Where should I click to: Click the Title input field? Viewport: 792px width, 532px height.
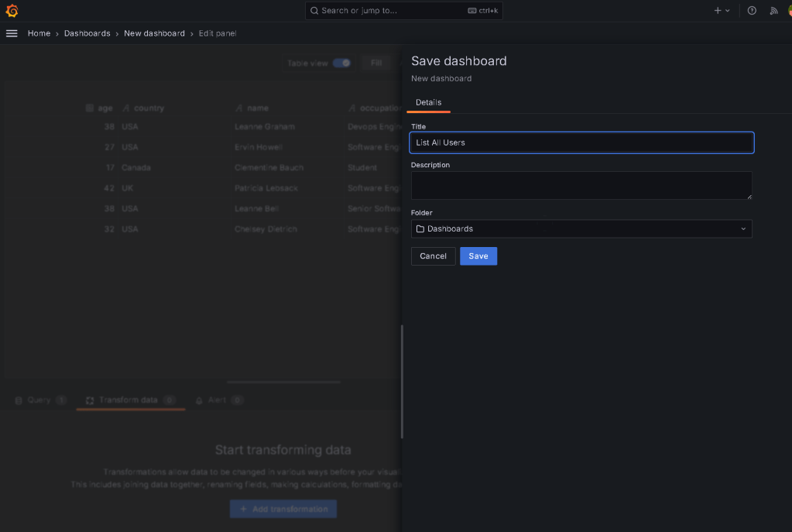click(581, 142)
